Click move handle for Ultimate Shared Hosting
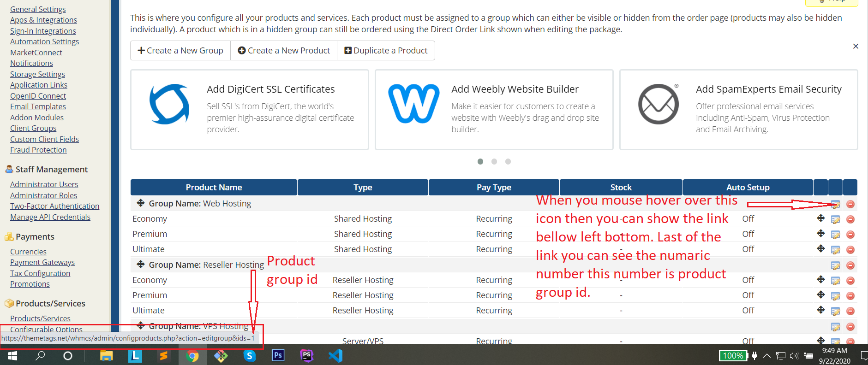This screenshot has width=868, height=365. pyautogui.click(x=820, y=249)
